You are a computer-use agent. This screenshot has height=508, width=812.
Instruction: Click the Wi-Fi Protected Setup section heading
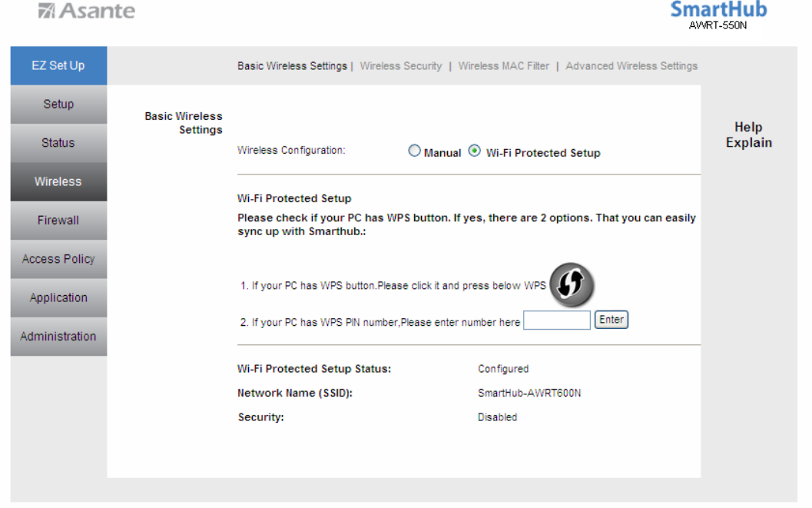click(294, 198)
